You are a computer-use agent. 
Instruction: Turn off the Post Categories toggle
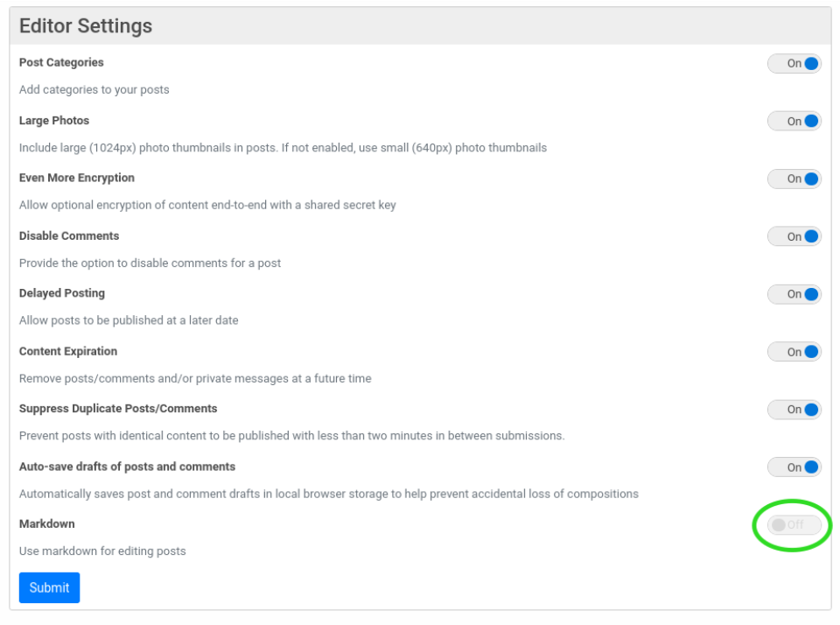(794, 63)
